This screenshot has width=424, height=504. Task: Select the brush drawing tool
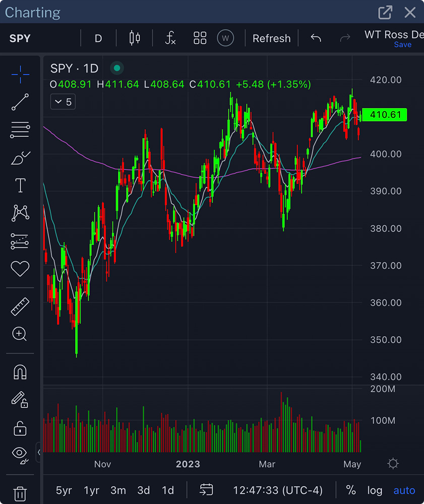click(20, 158)
